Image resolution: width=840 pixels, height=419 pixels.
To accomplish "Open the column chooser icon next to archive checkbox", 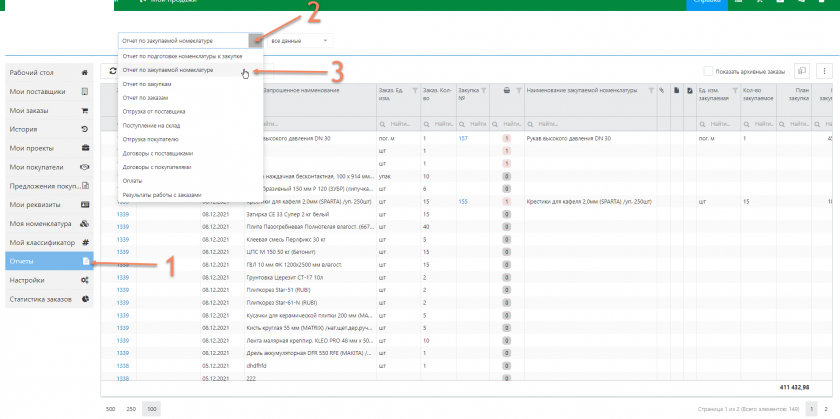I will 801,71.
